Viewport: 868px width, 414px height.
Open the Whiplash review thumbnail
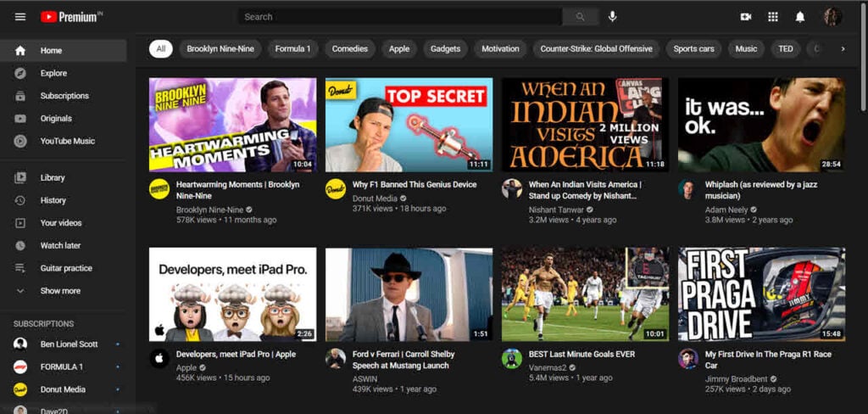coord(762,125)
